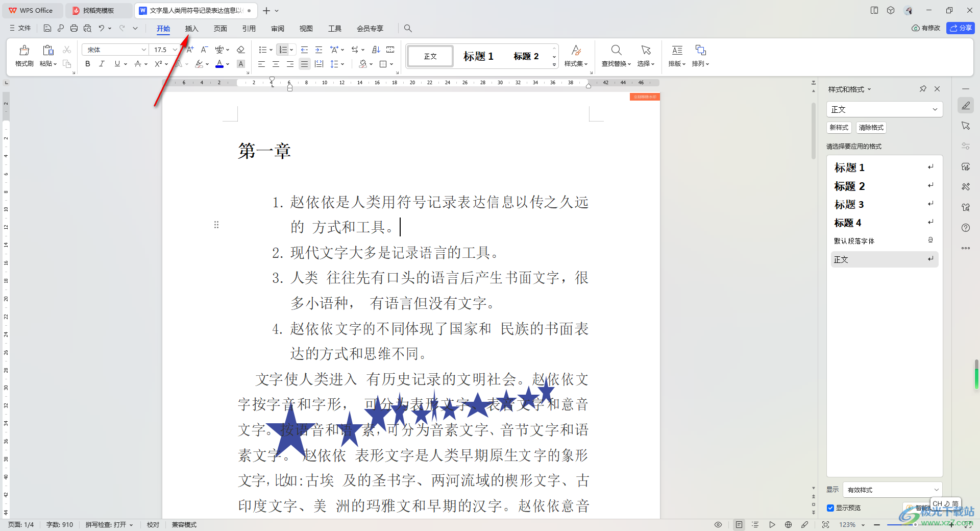Increase indent icon in paragraph group
This screenshot has width=980, height=531.
pyautogui.click(x=318, y=50)
